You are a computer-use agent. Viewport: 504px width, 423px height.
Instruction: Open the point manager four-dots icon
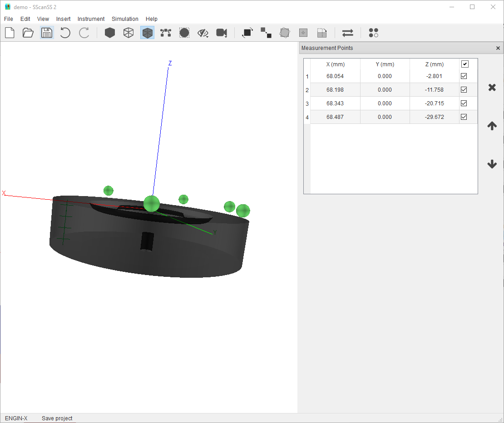click(x=374, y=33)
